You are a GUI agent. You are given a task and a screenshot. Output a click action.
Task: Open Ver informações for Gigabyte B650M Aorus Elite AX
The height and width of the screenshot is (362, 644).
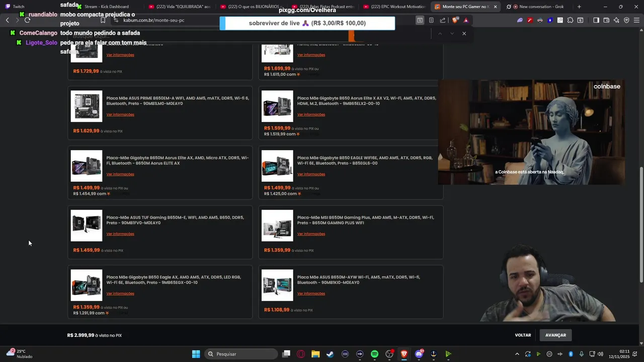[x=120, y=174]
